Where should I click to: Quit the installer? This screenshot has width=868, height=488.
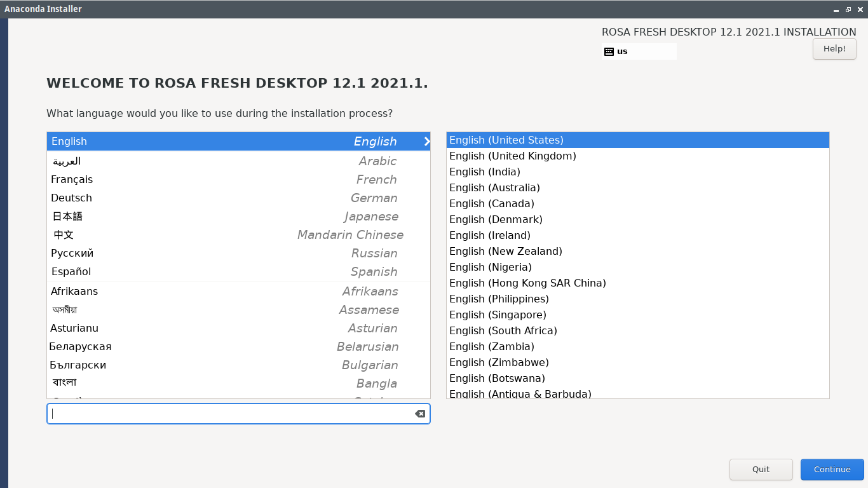(x=761, y=470)
